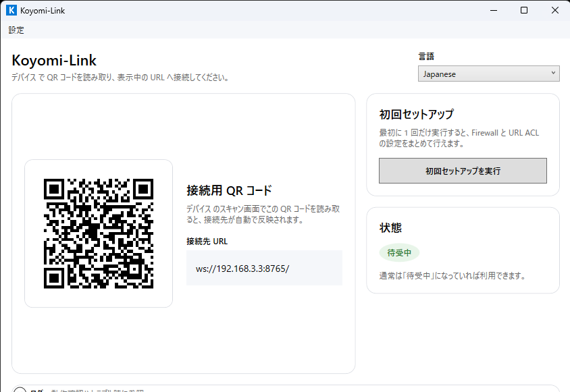Image resolution: width=570 pixels, height=392 pixels.
Task: Open the 言語 language dropdown
Action: (x=488, y=74)
